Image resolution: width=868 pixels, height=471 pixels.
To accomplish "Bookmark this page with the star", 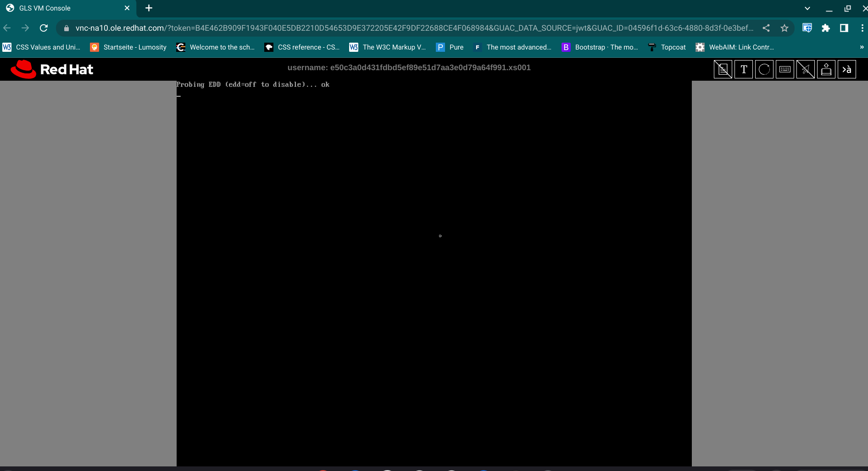I will (x=785, y=28).
